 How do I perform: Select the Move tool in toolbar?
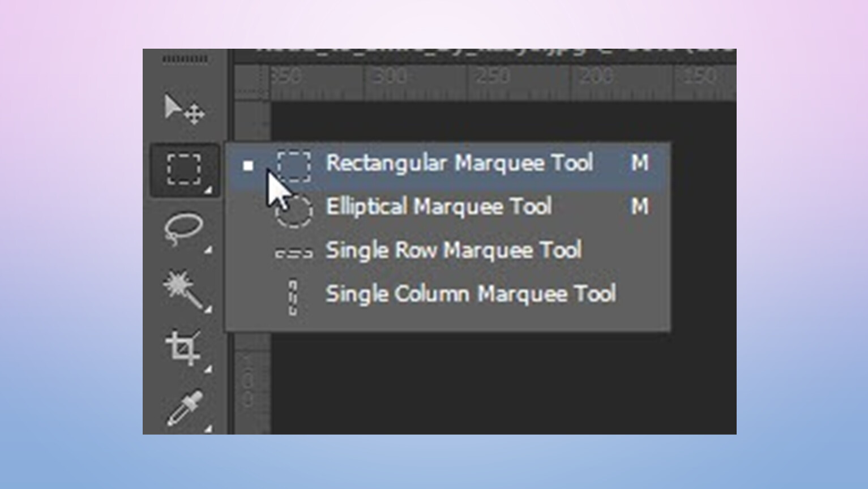pos(184,109)
